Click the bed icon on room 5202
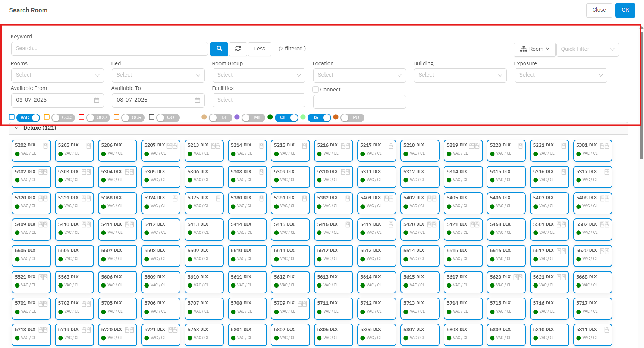Image resolution: width=644 pixels, height=348 pixels. pos(45,146)
